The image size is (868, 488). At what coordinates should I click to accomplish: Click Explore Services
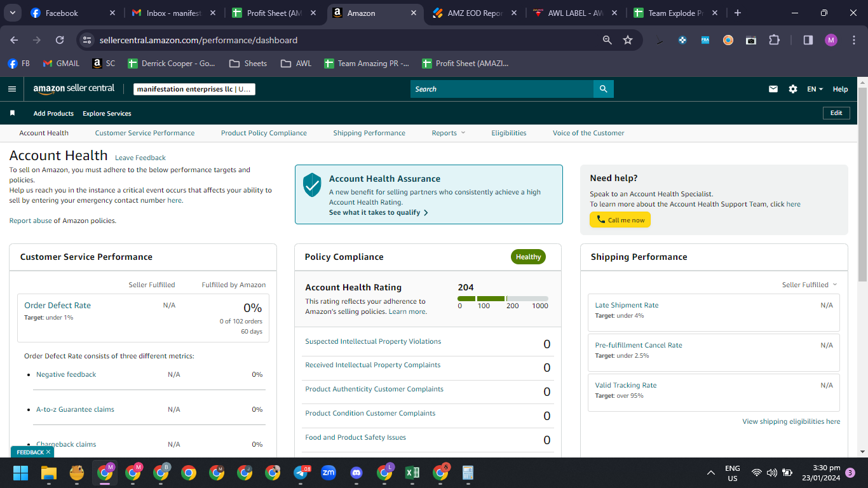tap(107, 113)
